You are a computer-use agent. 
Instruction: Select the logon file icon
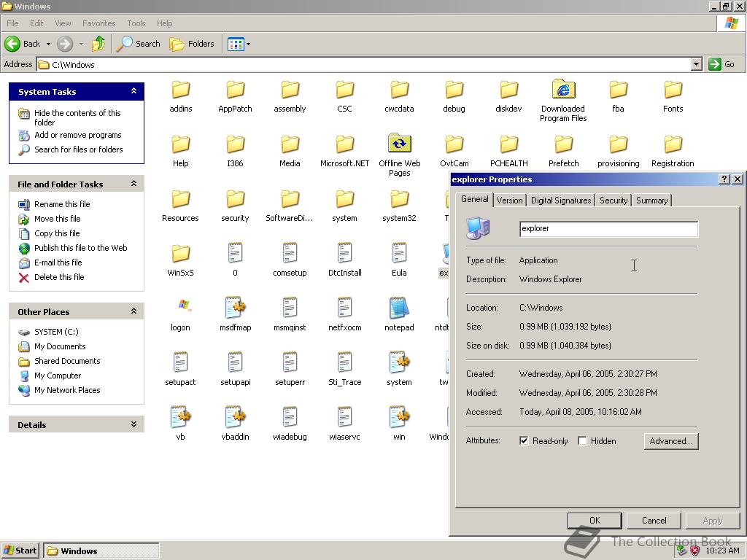tap(183, 305)
